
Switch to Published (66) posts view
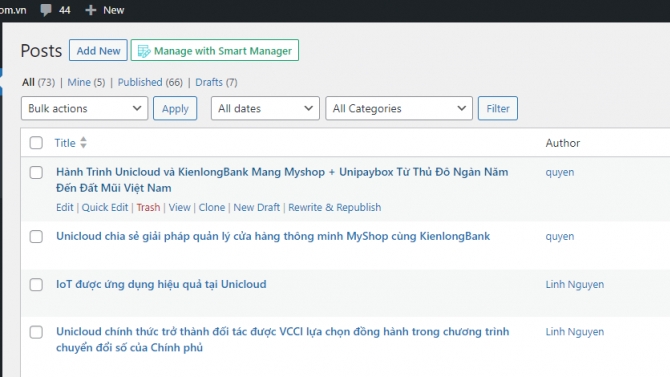click(x=150, y=82)
